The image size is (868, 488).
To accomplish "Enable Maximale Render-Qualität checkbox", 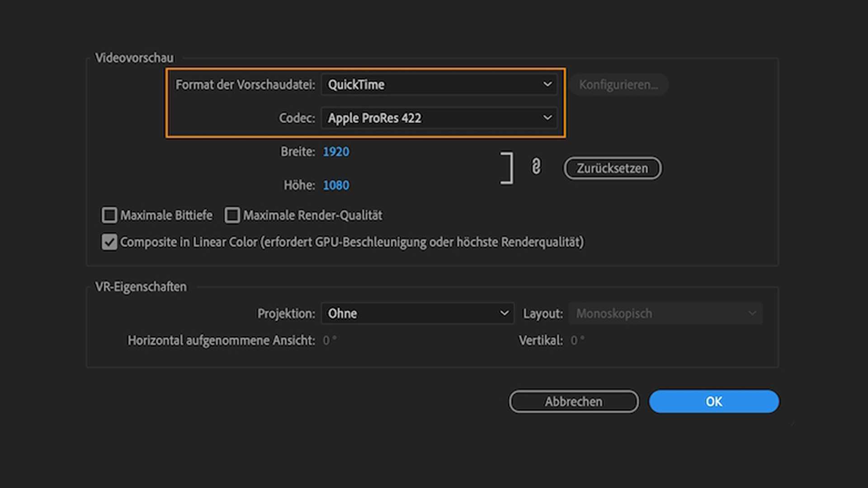I will pos(232,215).
